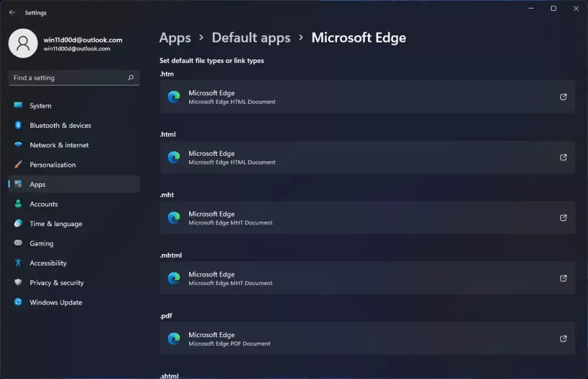This screenshot has height=379, width=588.
Task: Open System settings in the sidebar
Action: tap(41, 106)
